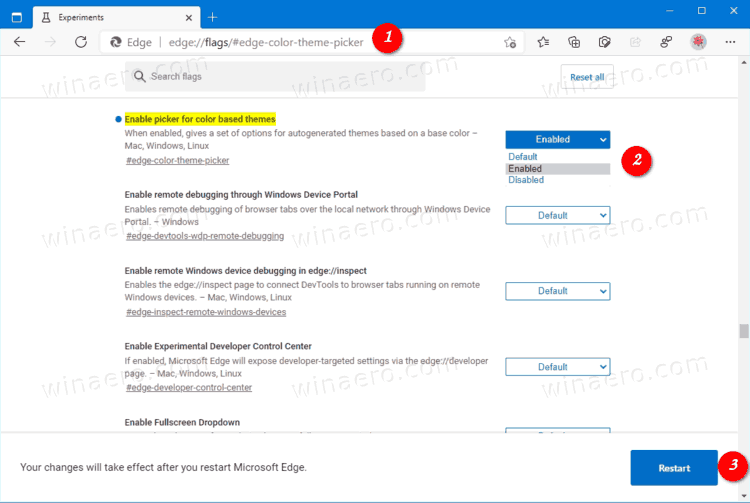This screenshot has width=750, height=503.
Task: Click Enable picker for color based themes heading
Action: pos(200,119)
